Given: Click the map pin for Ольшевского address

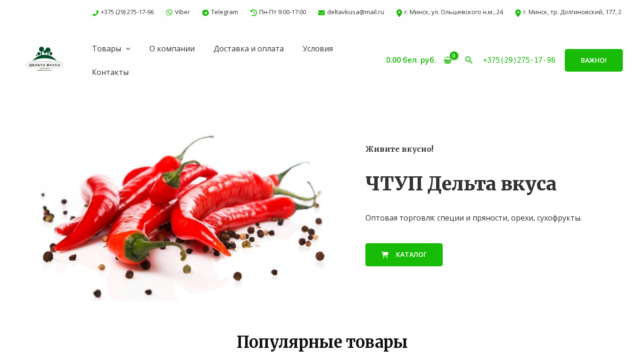Looking at the screenshot, I should click(399, 13).
